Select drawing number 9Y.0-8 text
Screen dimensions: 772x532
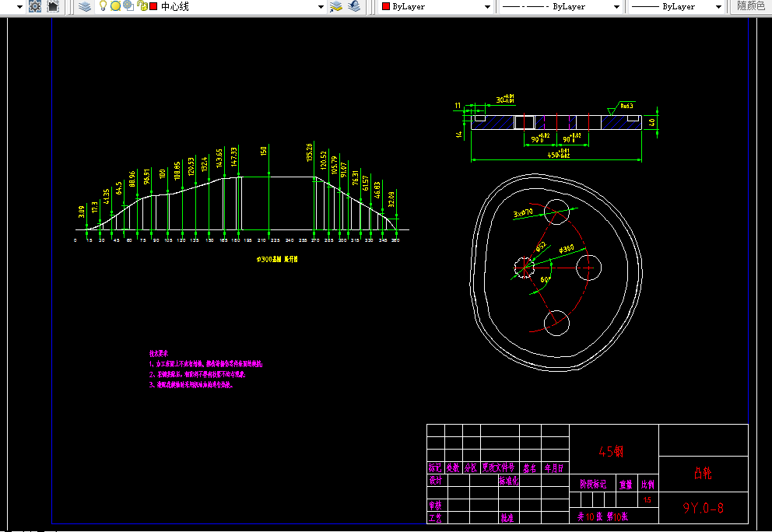point(703,508)
